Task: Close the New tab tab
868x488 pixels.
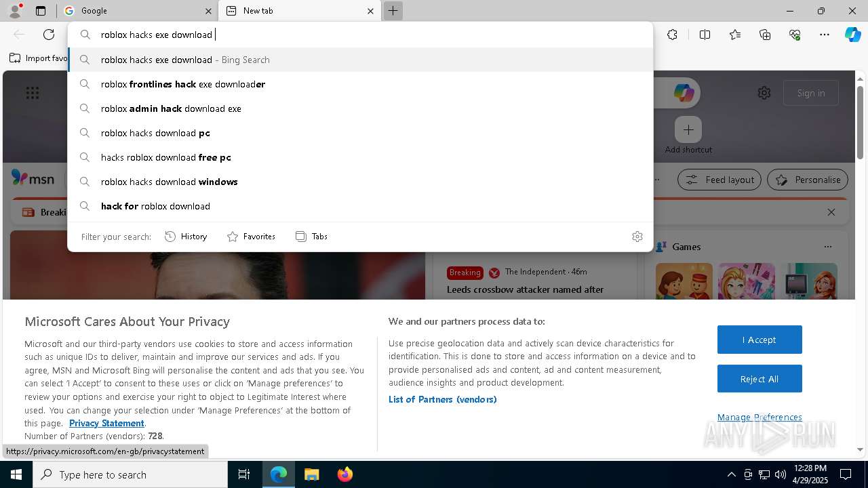Action: pyautogui.click(x=370, y=11)
